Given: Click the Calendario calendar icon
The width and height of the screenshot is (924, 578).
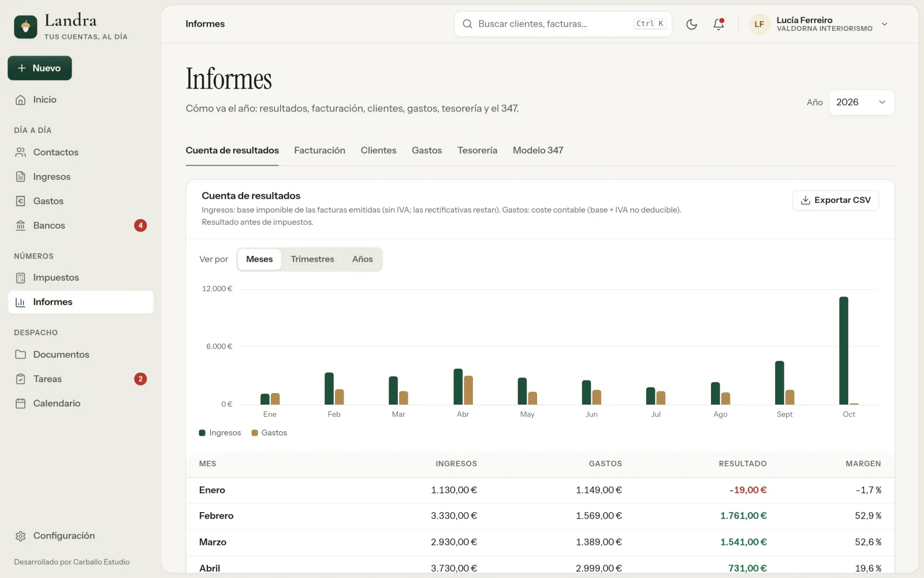Looking at the screenshot, I should coord(21,403).
